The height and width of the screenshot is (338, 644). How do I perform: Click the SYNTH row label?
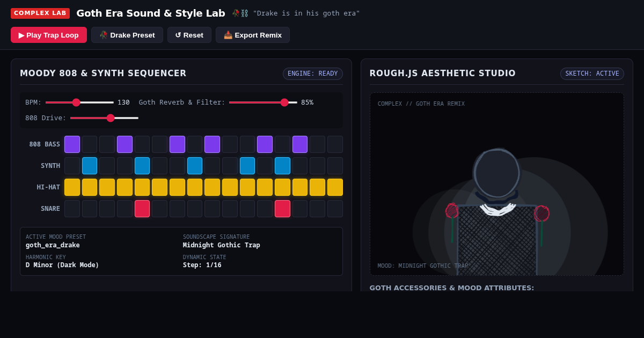click(x=50, y=166)
